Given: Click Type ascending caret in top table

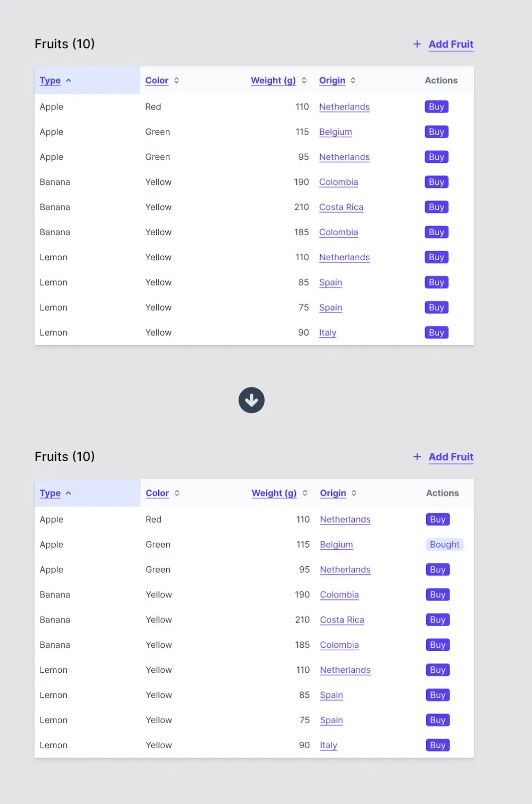Looking at the screenshot, I should click(x=68, y=80).
